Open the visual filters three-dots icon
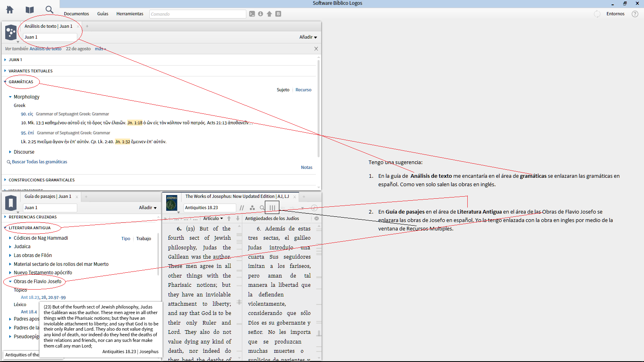Viewport: 644px width, 362px height. point(252,208)
